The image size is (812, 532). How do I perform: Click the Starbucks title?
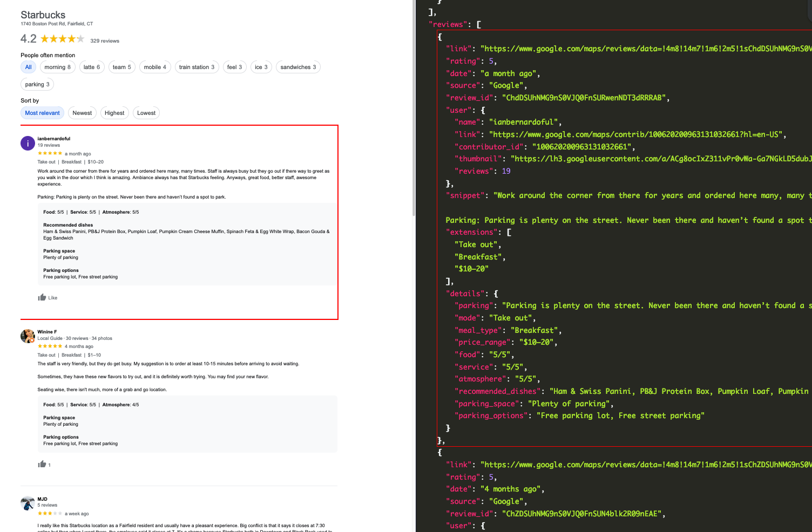[43, 15]
